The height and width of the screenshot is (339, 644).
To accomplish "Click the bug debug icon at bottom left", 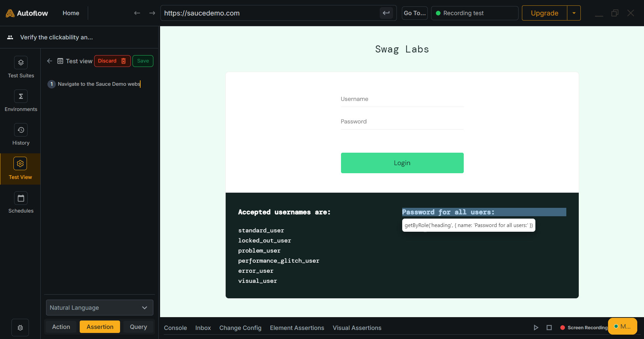I will coord(20,328).
